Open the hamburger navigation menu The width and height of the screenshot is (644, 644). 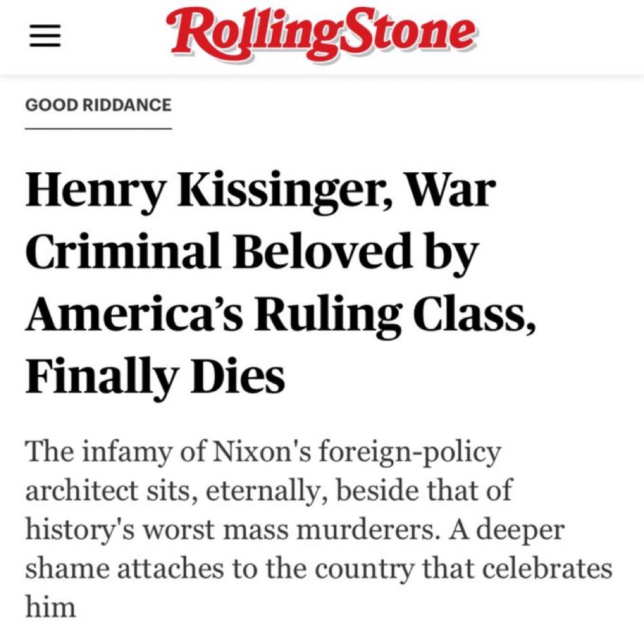tap(45, 36)
